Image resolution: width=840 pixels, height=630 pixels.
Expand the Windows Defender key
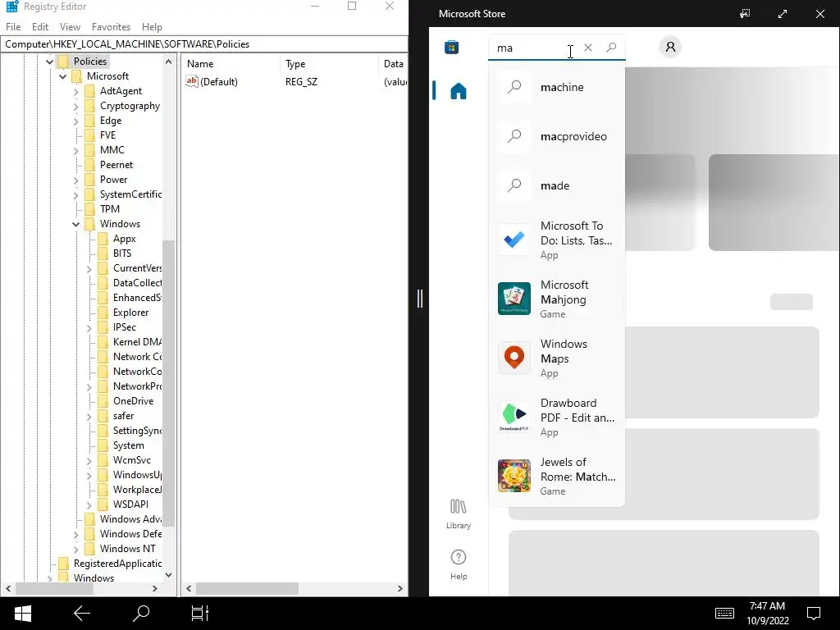[x=76, y=535]
